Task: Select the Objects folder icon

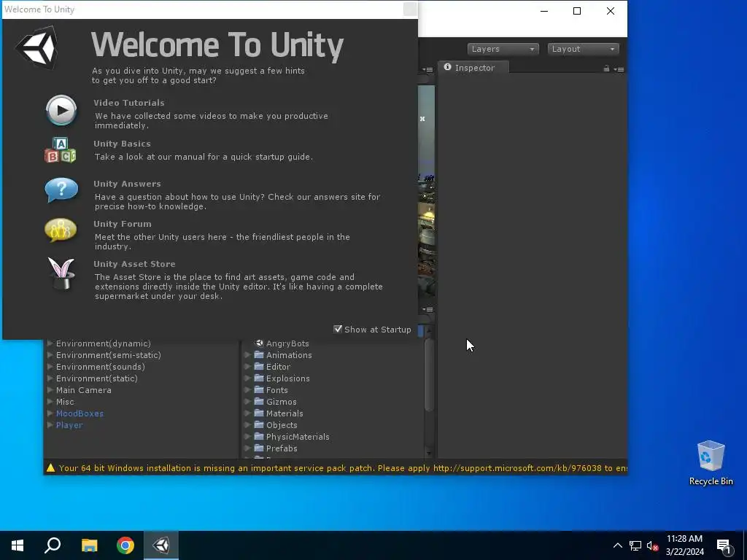Action: coord(259,425)
